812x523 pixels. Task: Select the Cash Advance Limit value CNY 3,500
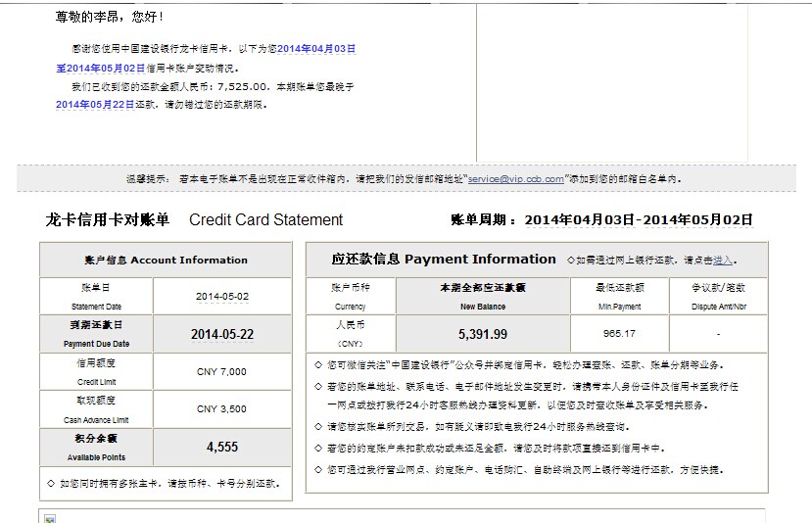(x=222, y=409)
